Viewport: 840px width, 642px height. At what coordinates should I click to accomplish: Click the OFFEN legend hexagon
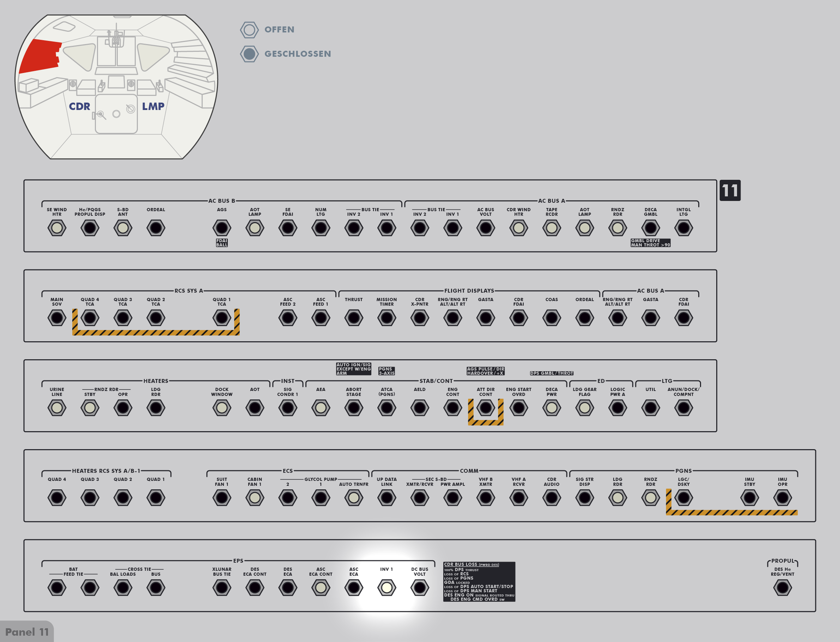(249, 30)
